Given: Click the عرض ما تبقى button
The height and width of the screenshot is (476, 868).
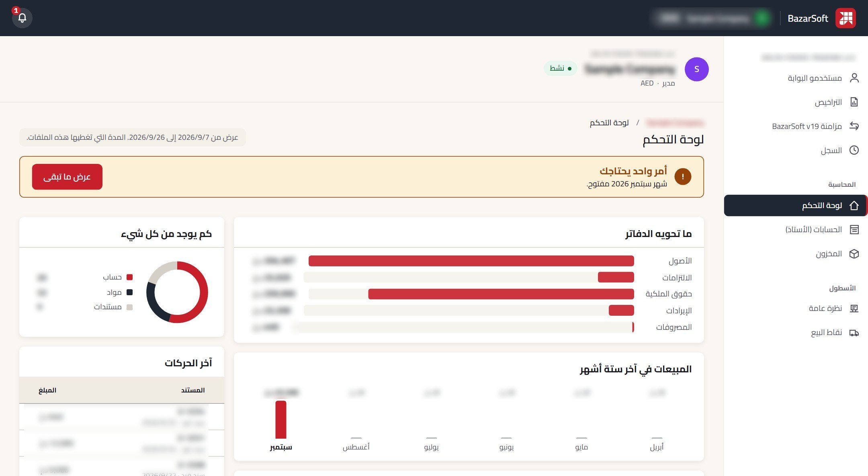Looking at the screenshot, I should point(67,177).
